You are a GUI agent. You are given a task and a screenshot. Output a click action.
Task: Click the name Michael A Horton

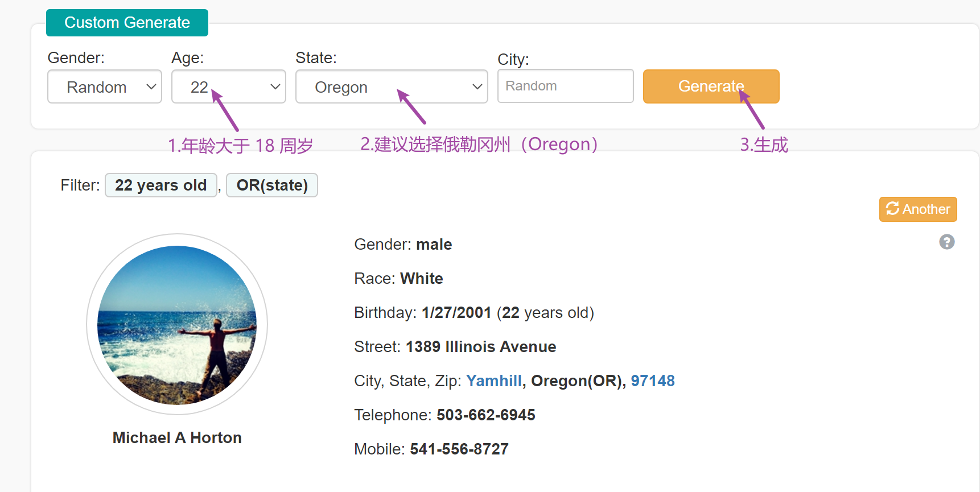177,437
